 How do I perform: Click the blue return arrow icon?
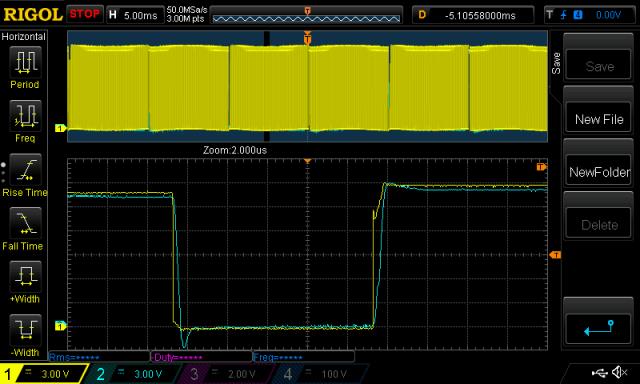coord(598,328)
